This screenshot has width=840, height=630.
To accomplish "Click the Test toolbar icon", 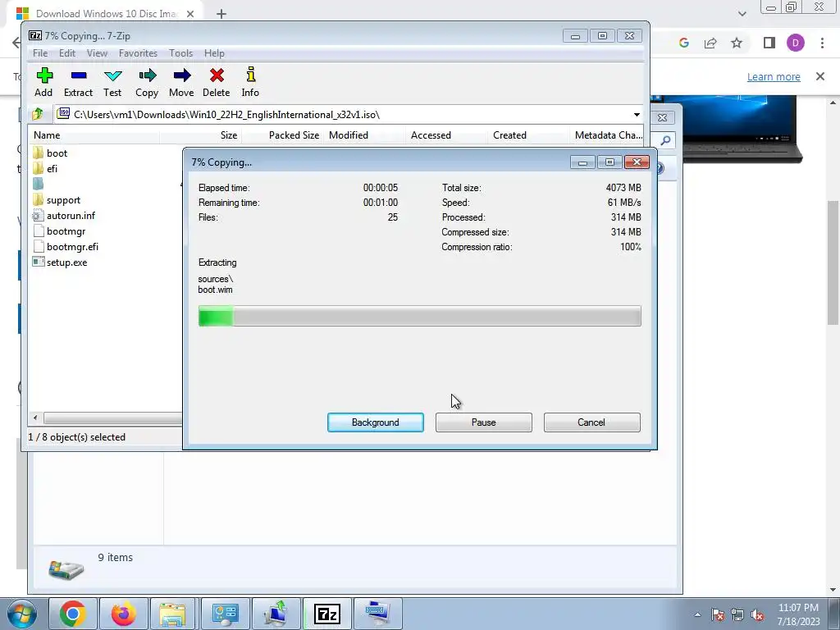I will [x=112, y=82].
